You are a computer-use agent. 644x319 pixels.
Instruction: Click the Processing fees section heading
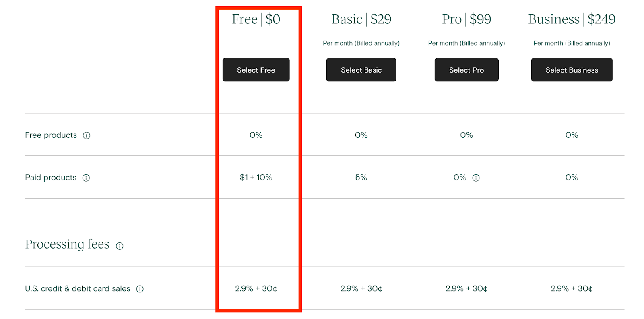tap(67, 244)
